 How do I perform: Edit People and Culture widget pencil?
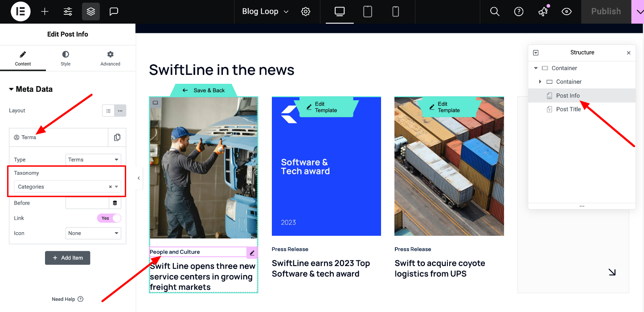click(252, 252)
